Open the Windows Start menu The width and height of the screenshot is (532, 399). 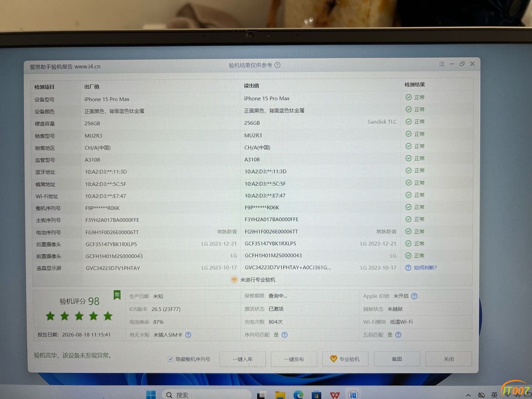coord(151,395)
